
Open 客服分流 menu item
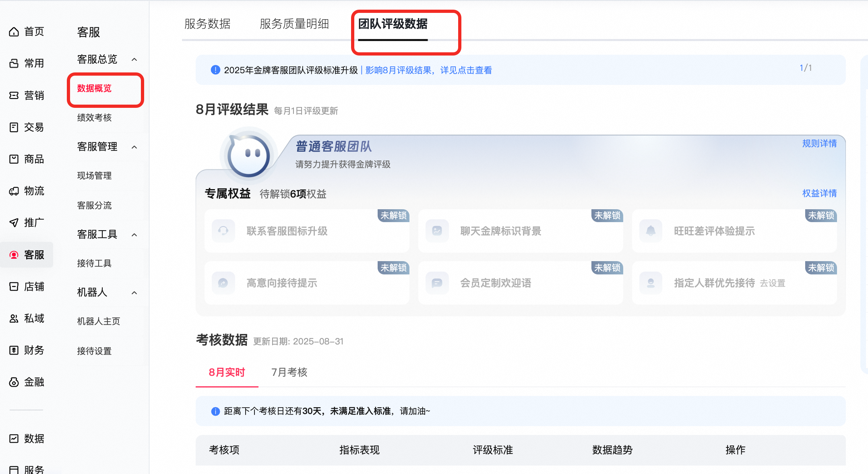(x=94, y=206)
